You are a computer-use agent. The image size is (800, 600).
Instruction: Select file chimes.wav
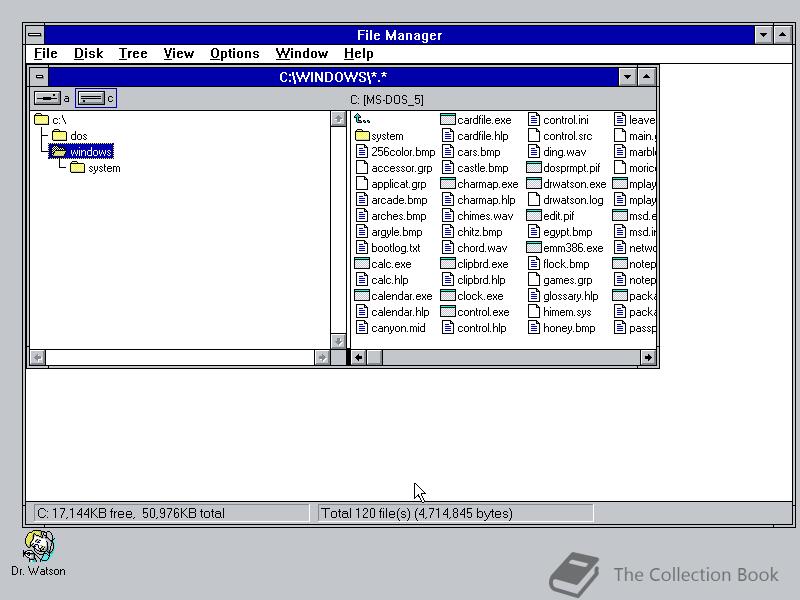pos(478,216)
